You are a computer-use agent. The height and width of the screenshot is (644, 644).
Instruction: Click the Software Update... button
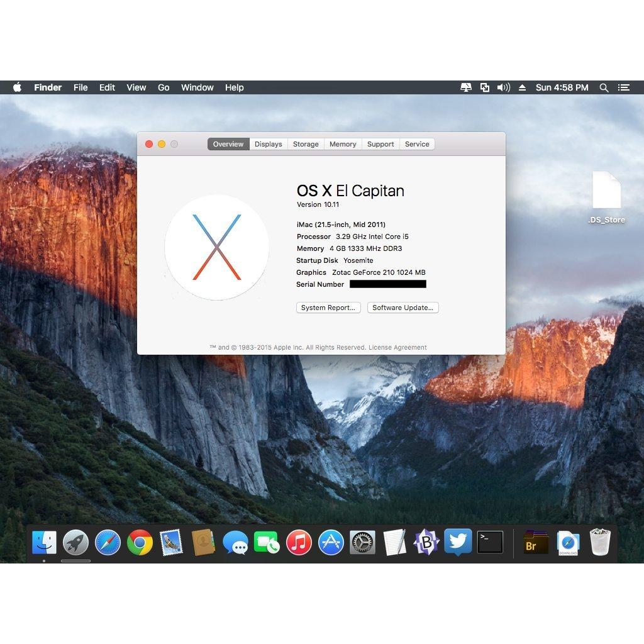403,308
